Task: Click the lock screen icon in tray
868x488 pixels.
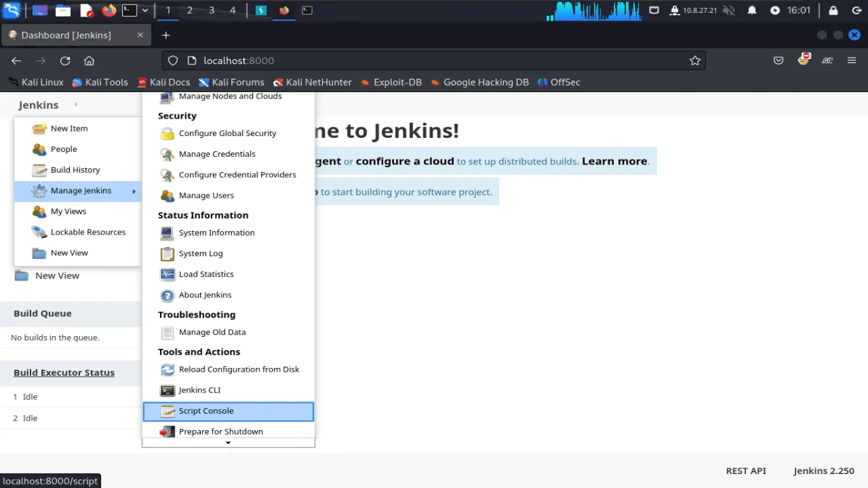Action: (833, 10)
